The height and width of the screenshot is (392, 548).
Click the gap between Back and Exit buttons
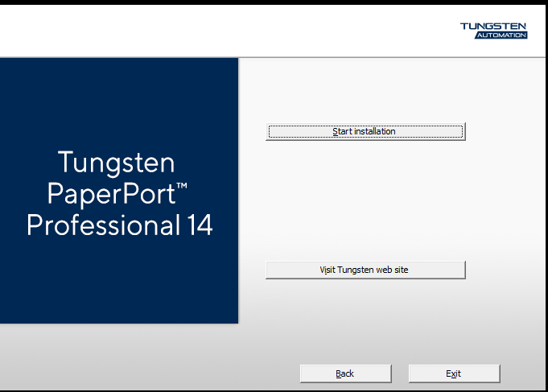click(x=400, y=373)
